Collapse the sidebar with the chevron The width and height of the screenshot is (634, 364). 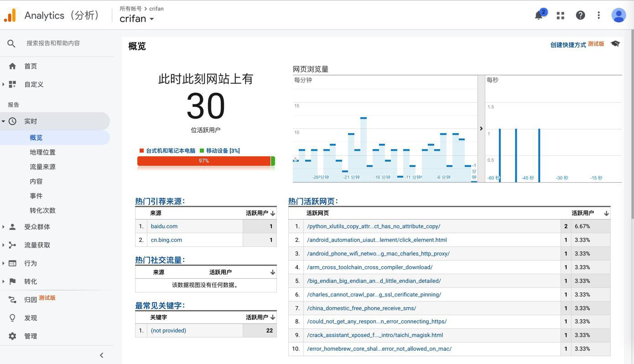[x=101, y=355]
